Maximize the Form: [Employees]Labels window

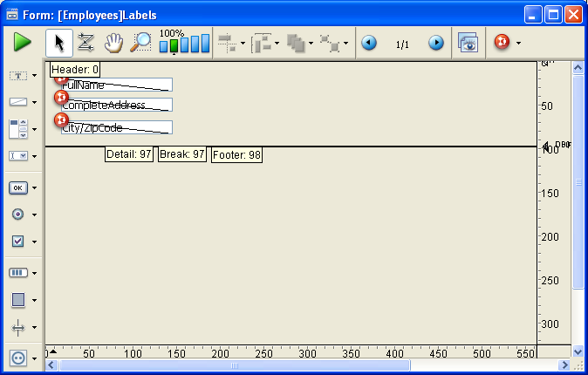[x=553, y=15]
